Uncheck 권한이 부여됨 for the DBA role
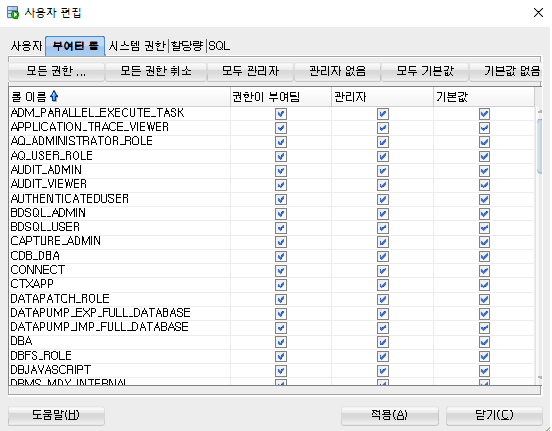This screenshot has height=431, width=552. tap(281, 342)
